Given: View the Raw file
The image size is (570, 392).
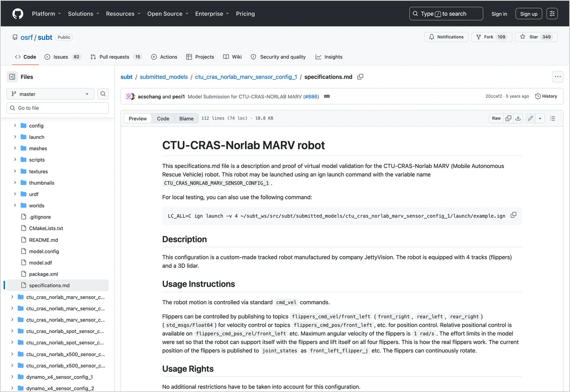Looking at the screenshot, I should (x=496, y=118).
